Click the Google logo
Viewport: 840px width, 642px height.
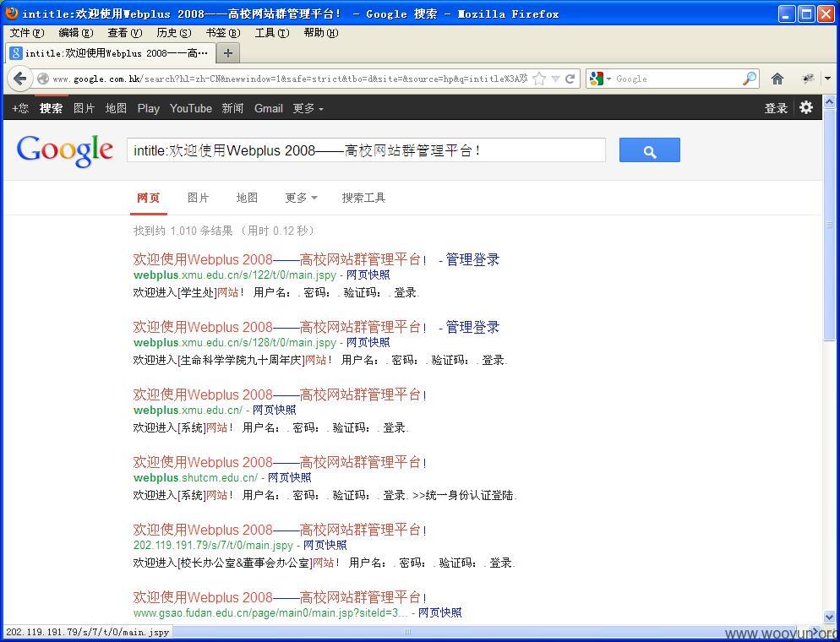64,151
